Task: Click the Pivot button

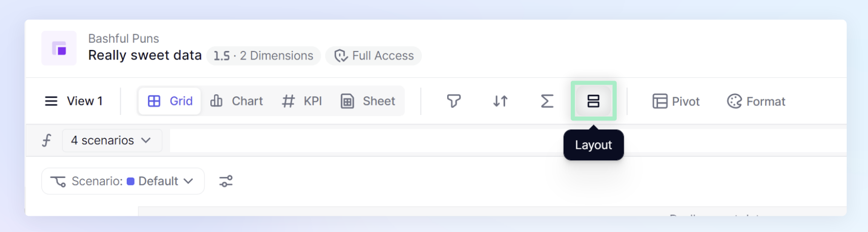Action: 676,101
